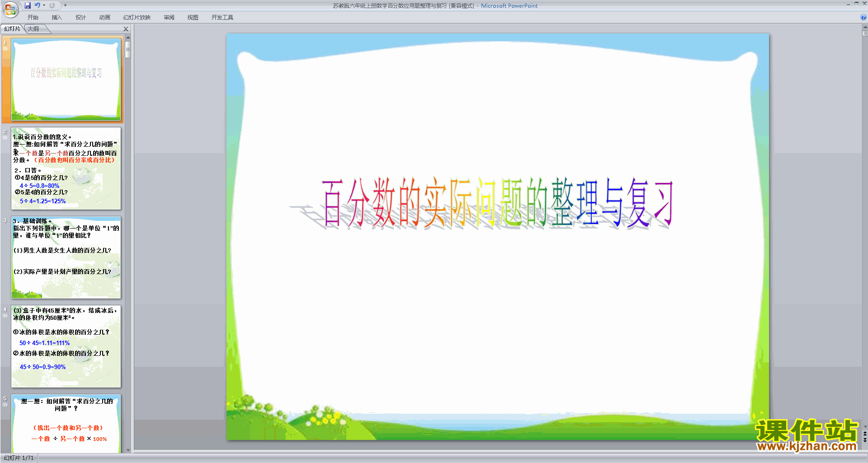Click the animation star icon beside slide 1
The image size is (868, 463).
(5, 48)
